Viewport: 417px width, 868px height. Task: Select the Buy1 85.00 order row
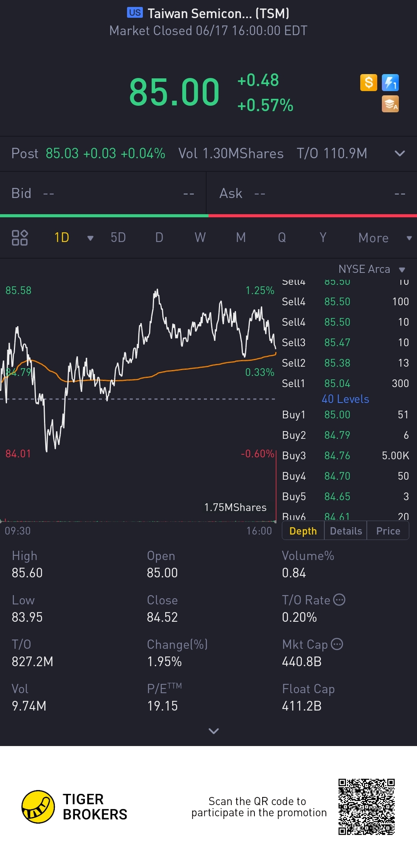(x=345, y=415)
